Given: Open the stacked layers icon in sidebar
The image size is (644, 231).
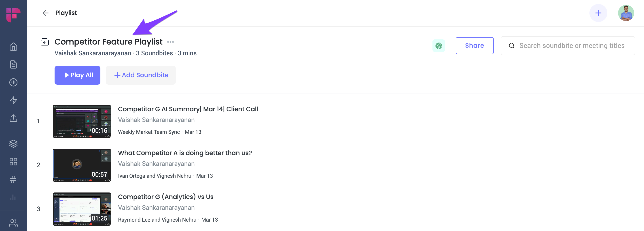Looking at the screenshot, I should [x=13, y=143].
